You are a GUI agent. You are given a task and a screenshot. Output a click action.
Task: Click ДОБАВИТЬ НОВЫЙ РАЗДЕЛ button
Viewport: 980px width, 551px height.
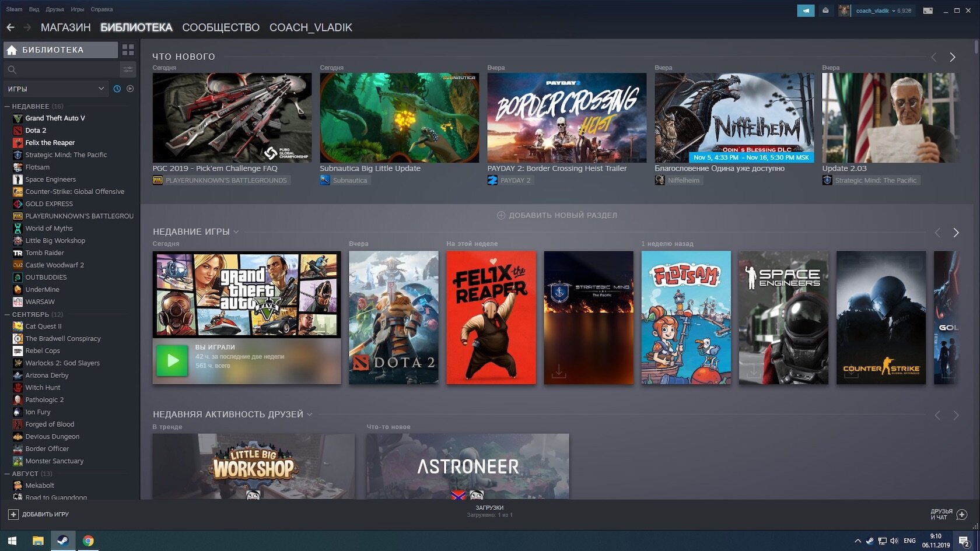coord(557,215)
